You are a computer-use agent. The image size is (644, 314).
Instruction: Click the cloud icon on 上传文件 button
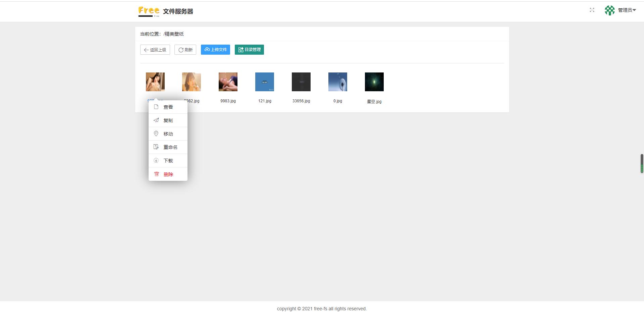tap(207, 50)
